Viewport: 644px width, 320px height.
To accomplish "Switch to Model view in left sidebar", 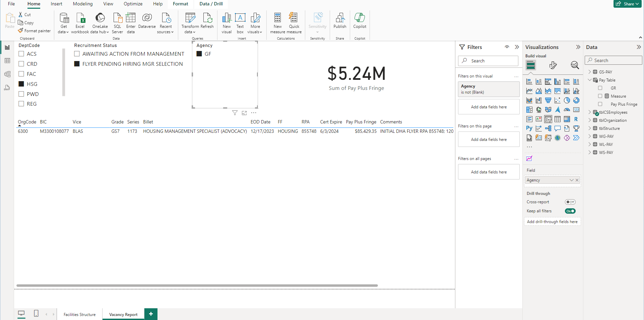I will [7, 74].
